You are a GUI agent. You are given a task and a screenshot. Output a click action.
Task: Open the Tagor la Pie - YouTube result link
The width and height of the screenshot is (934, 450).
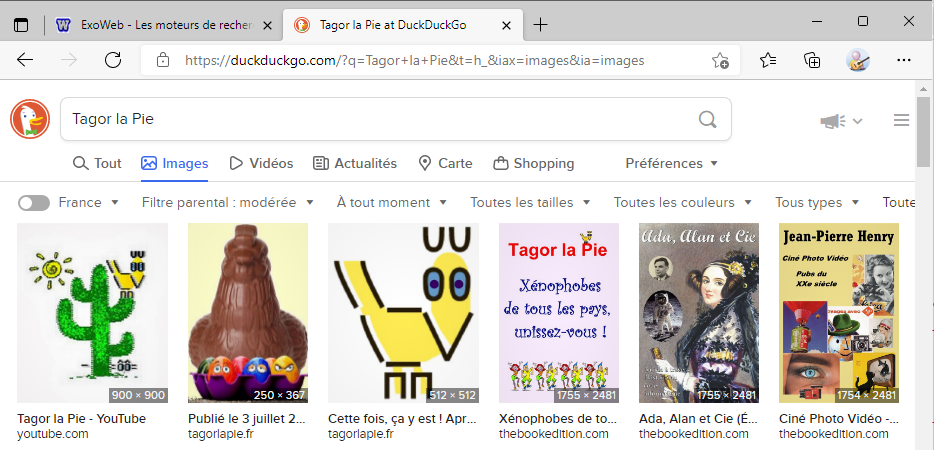pyautogui.click(x=82, y=418)
